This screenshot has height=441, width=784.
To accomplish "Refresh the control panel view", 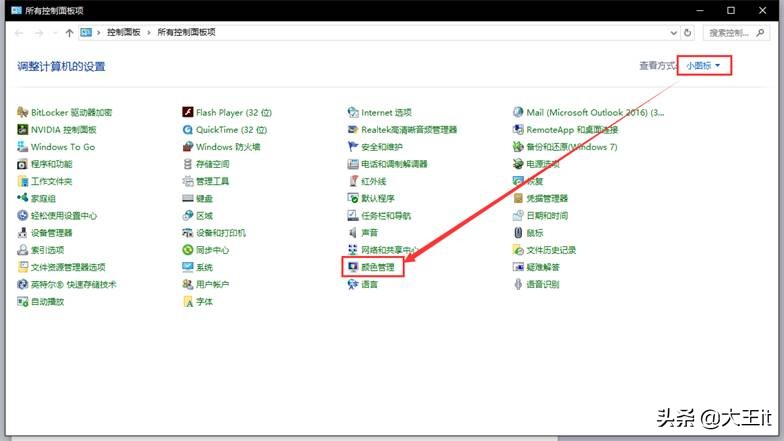I will [x=688, y=32].
